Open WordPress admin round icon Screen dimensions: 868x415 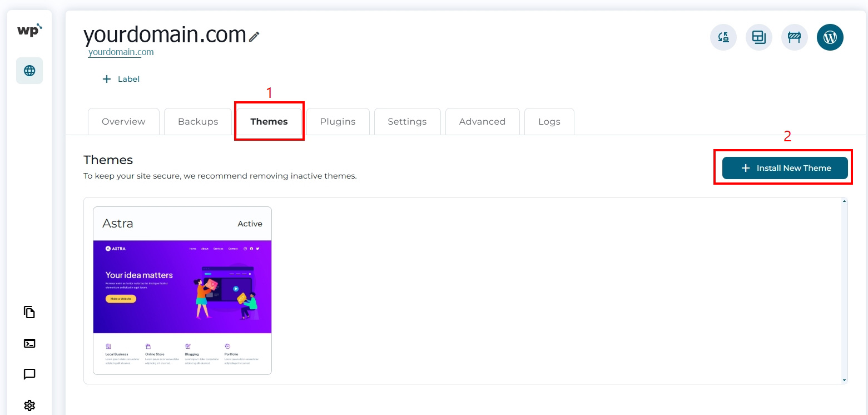[x=830, y=37]
